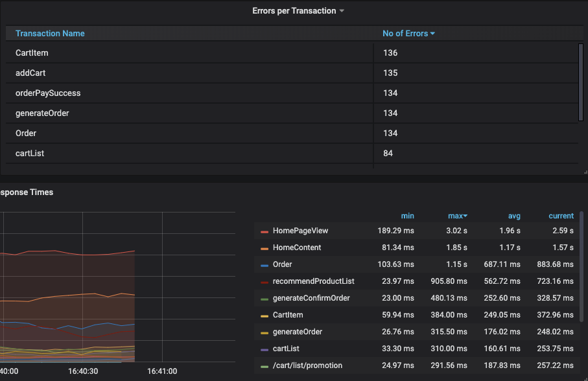Open color picker for HomeContent swatch
588x381 pixels.
pyautogui.click(x=265, y=249)
